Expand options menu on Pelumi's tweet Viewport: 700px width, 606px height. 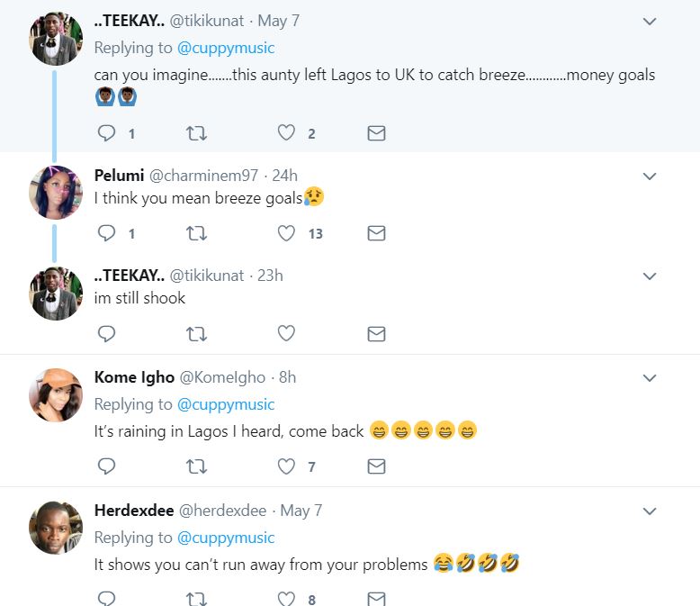click(x=650, y=176)
